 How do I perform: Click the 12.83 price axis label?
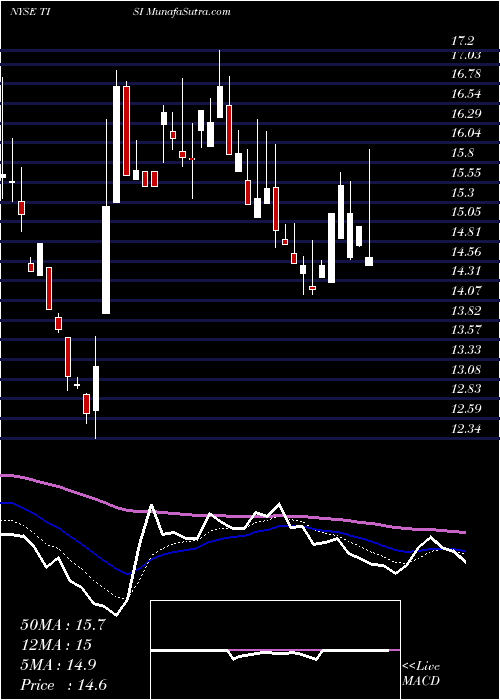click(466, 389)
